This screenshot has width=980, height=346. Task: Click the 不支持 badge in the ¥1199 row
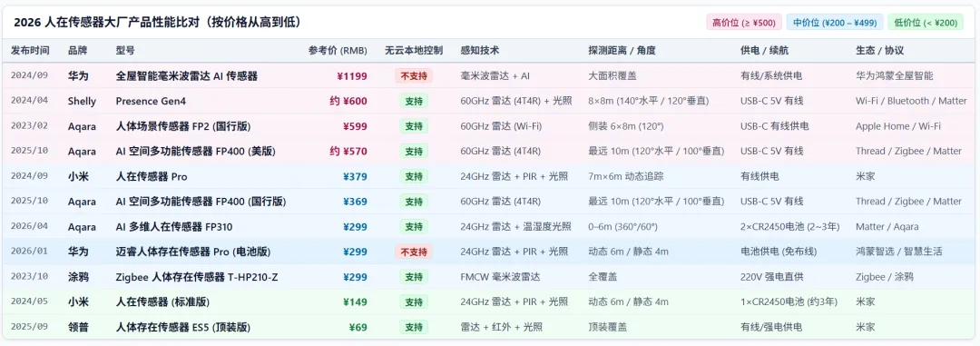click(x=414, y=76)
